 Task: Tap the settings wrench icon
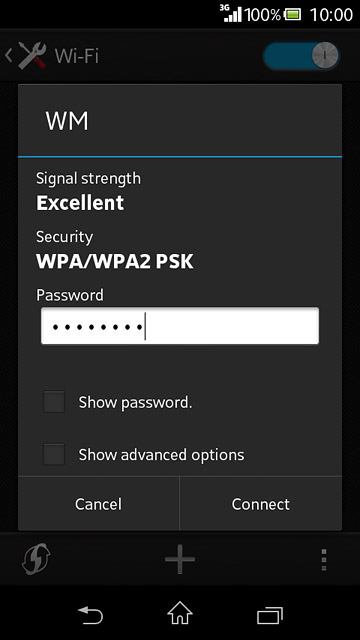(x=32, y=56)
